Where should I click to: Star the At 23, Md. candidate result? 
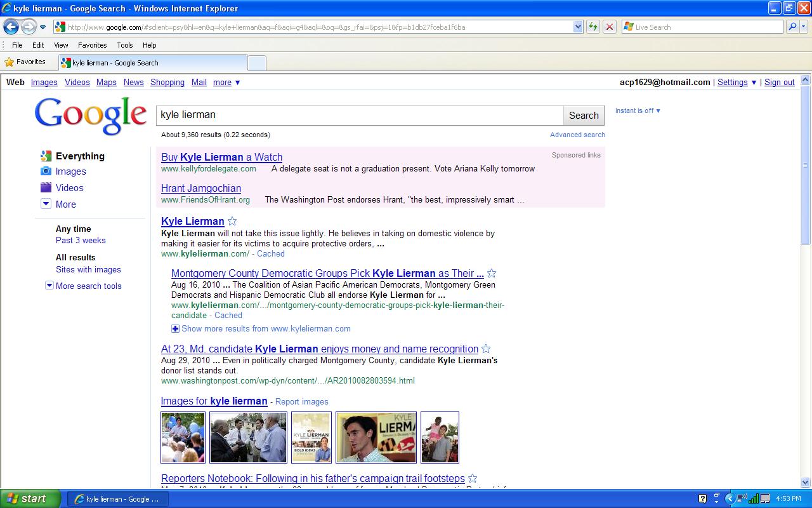[486, 349]
